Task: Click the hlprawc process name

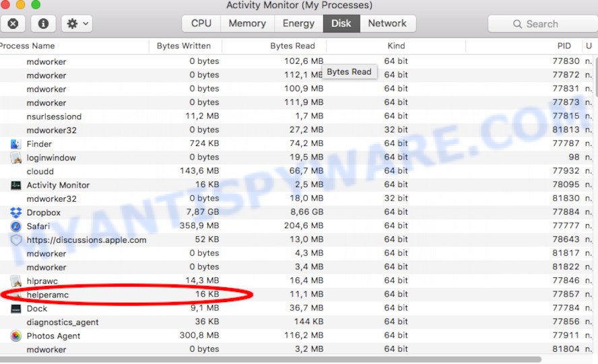Action: click(42, 281)
